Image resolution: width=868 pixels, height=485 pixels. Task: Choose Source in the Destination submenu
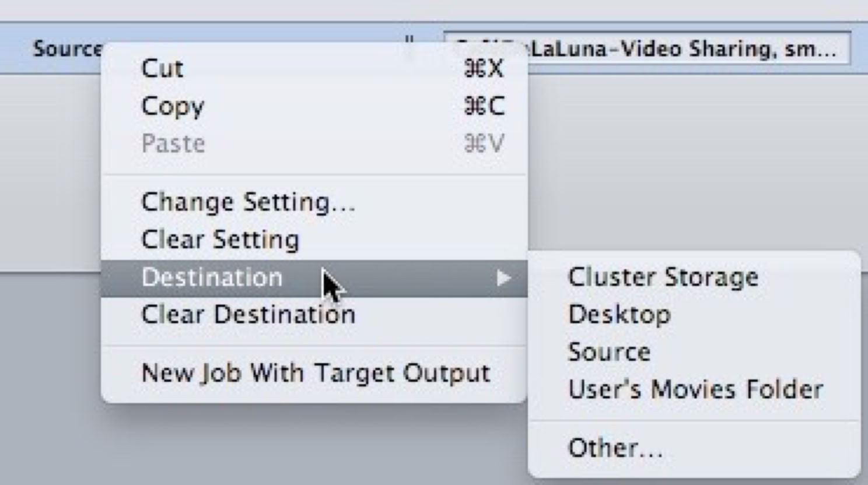(609, 352)
